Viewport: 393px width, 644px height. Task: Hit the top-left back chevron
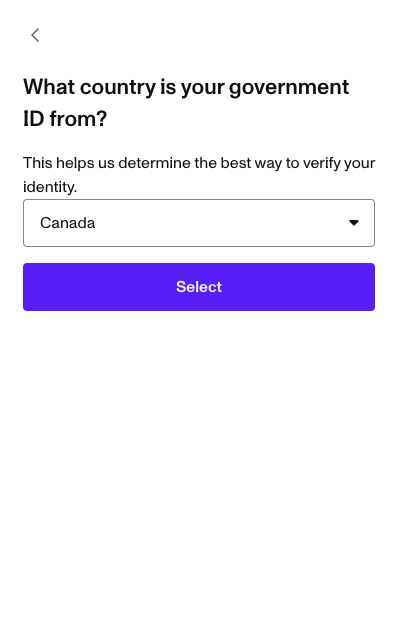coord(35,35)
